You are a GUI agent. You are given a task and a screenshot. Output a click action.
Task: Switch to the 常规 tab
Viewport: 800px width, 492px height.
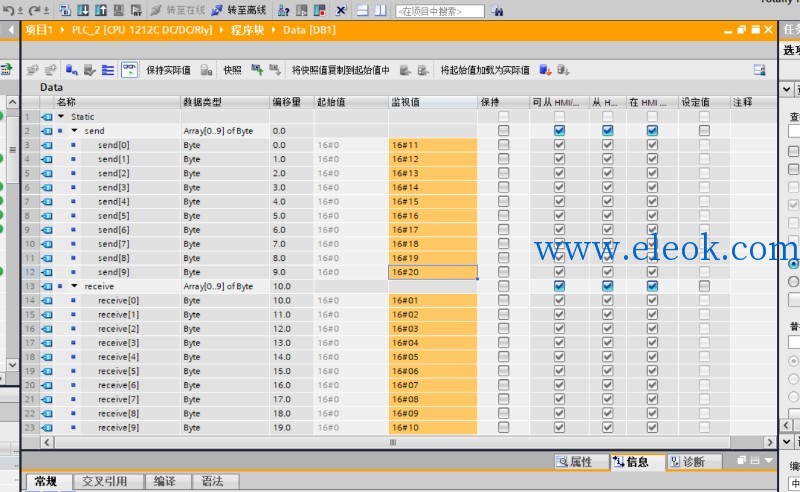pos(46,481)
